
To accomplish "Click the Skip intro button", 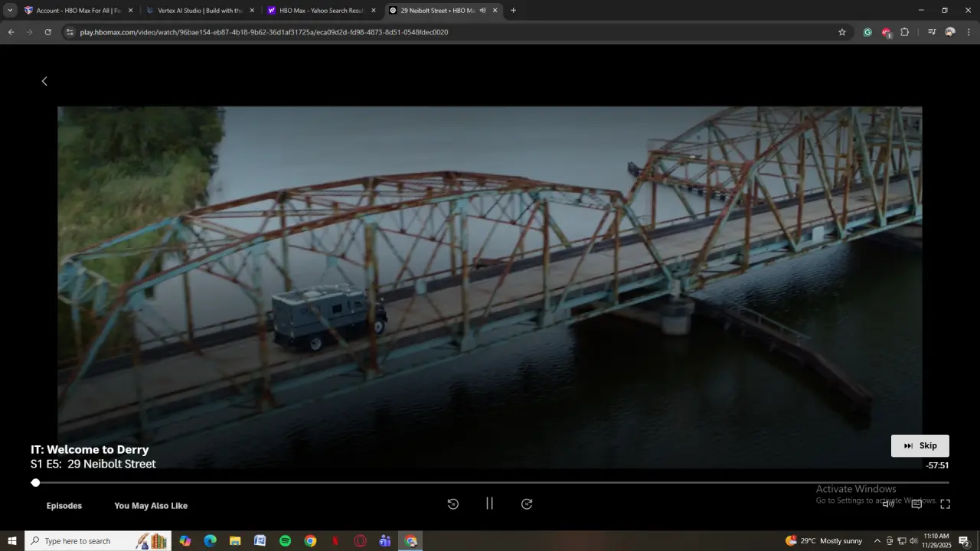I will (920, 445).
